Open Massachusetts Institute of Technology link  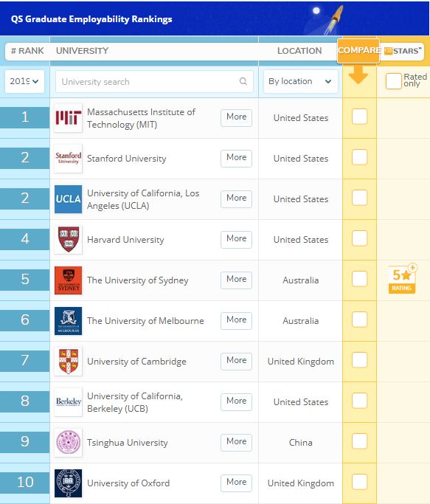click(x=141, y=118)
